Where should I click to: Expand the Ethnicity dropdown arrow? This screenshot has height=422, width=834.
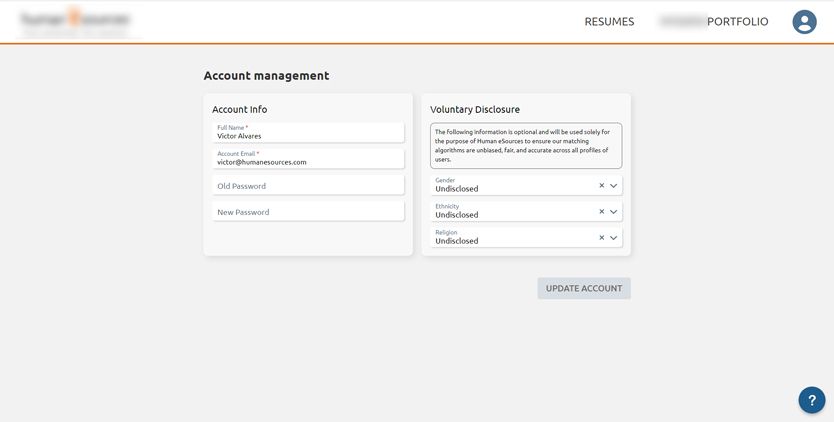[x=614, y=212]
